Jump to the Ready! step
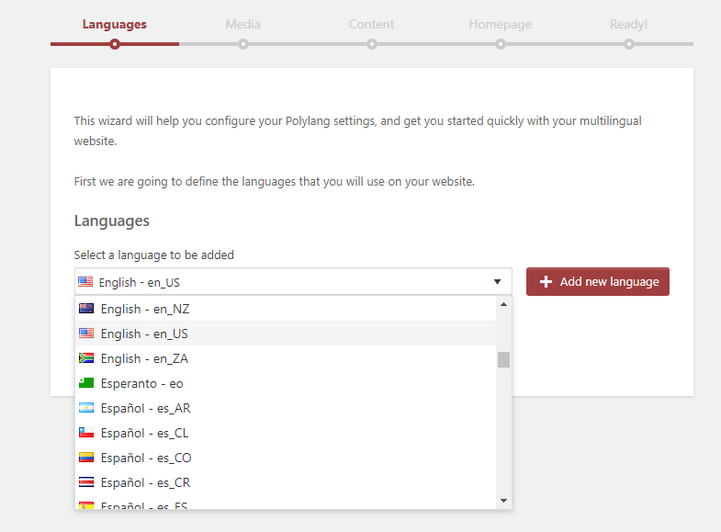Viewport: 721px width, 532px height. 628,24
